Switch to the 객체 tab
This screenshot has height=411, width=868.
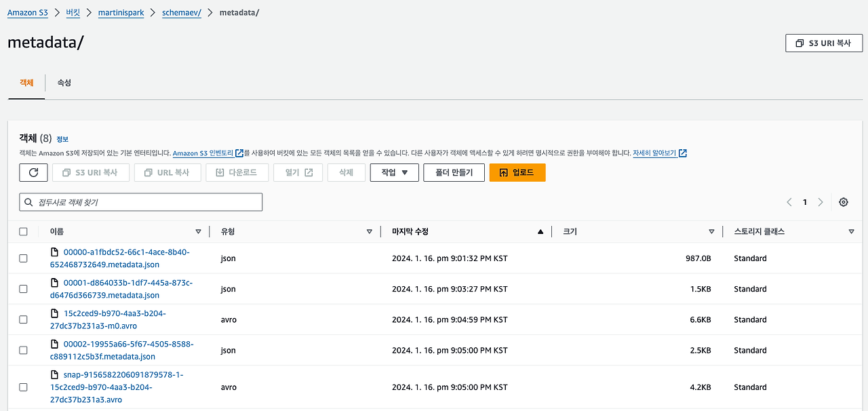[26, 82]
